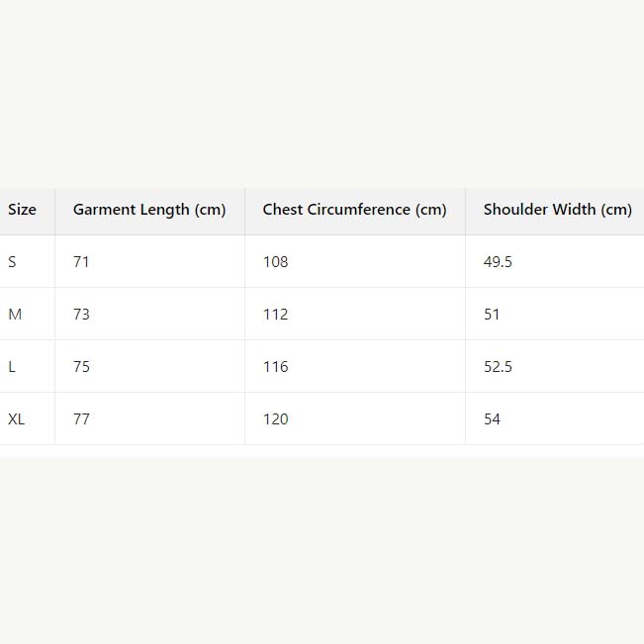Image resolution: width=644 pixels, height=644 pixels.
Task: Select chest circumference value 112
Action: coord(275,315)
